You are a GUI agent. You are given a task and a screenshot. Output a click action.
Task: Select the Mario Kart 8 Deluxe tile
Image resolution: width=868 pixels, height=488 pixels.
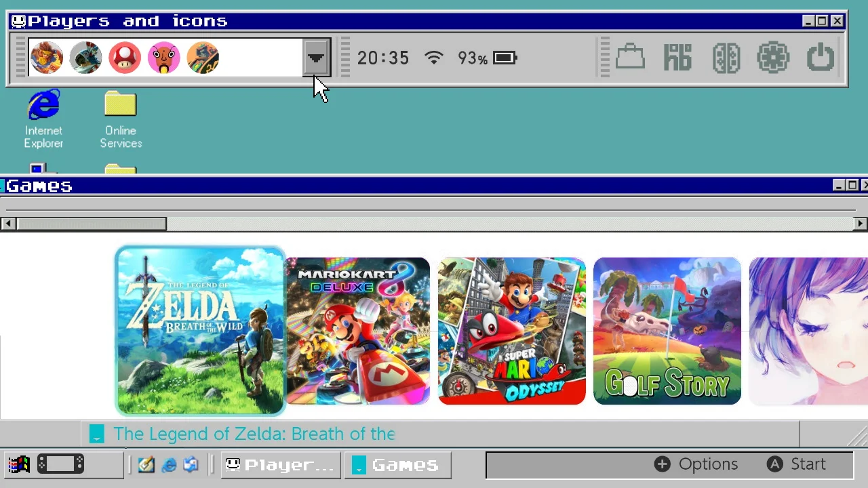tap(357, 331)
